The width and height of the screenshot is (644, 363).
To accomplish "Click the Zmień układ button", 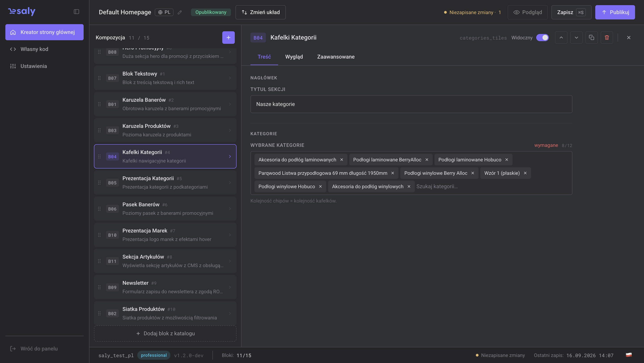I will coord(261,12).
